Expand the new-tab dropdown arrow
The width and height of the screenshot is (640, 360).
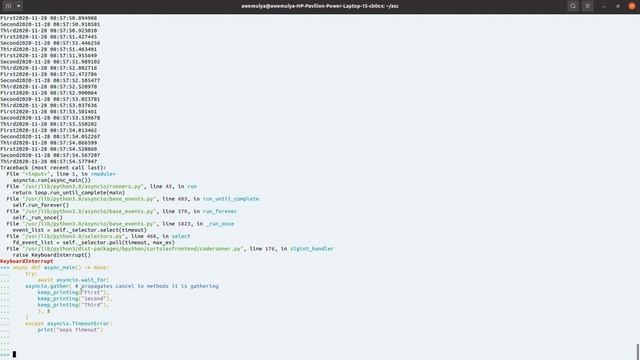coord(19,6)
